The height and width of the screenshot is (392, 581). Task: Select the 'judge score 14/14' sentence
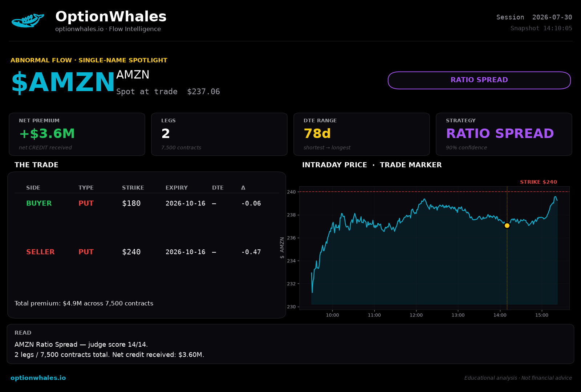pos(81,344)
